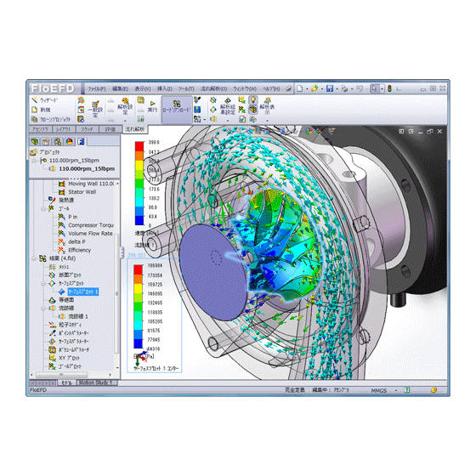Collapse the ゴール goals tree node

tap(43, 208)
